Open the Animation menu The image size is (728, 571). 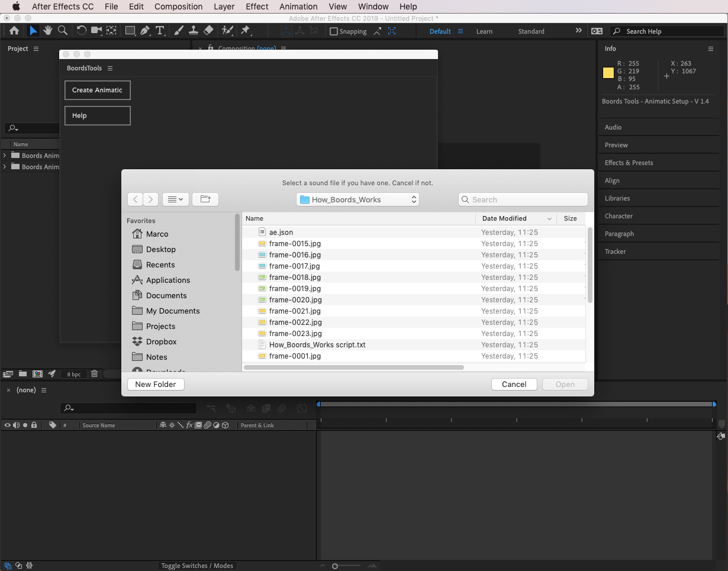[298, 7]
